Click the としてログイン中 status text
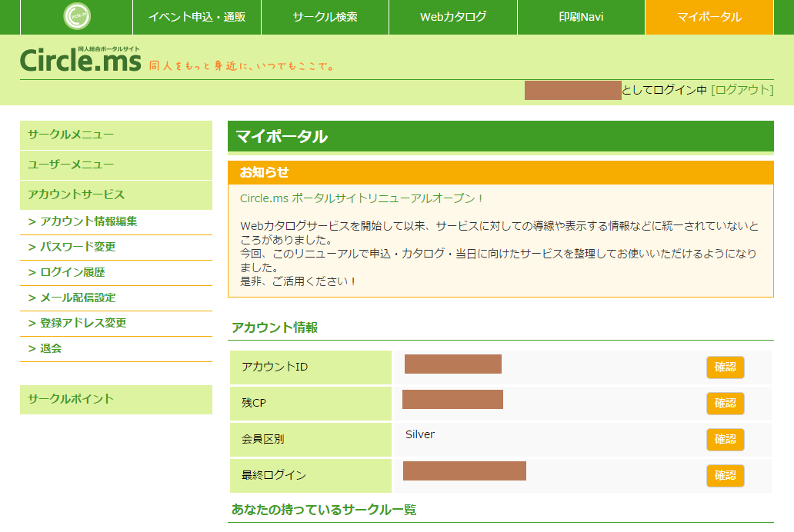This screenshot has height=532, width=794. click(x=665, y=90)
